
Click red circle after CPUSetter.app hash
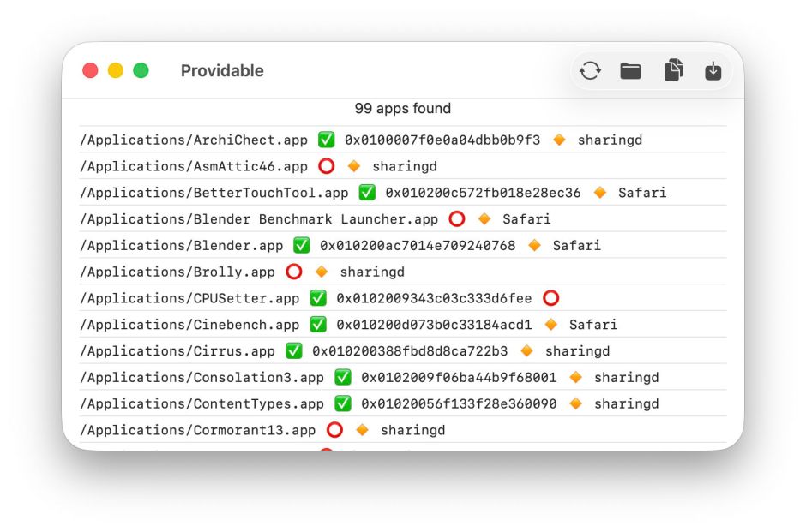click(550, 298)
